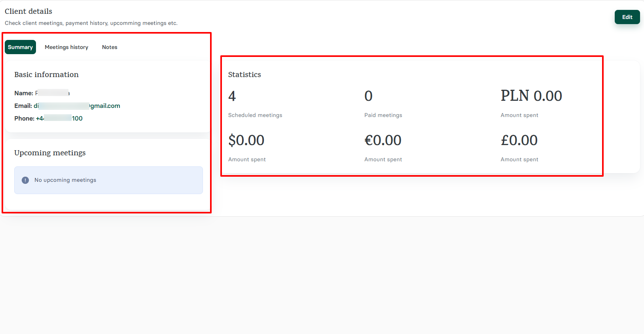The height and width of the screenshot is (334, 644).
Task: Click the £0.00 amount spent value
Action: pyautogui.click(x=519, y=140)
